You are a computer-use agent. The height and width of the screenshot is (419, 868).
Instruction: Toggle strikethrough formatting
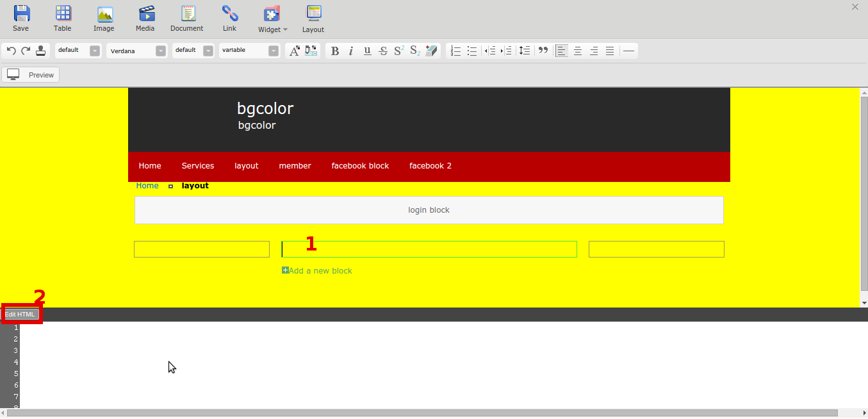(x=383, y=51)
